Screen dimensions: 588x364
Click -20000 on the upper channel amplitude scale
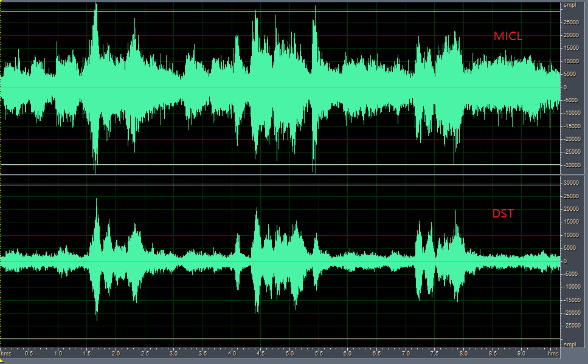point(571,139)
